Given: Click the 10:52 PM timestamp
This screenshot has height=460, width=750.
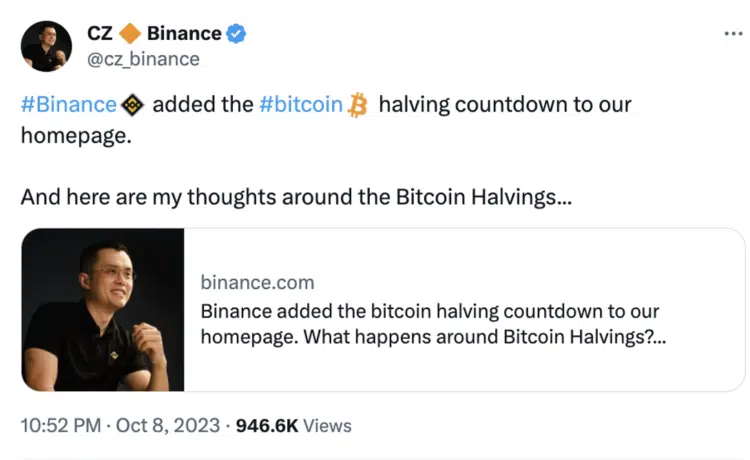Looking at the screenshot, I should pyautogui.click(x=61, y=426).
